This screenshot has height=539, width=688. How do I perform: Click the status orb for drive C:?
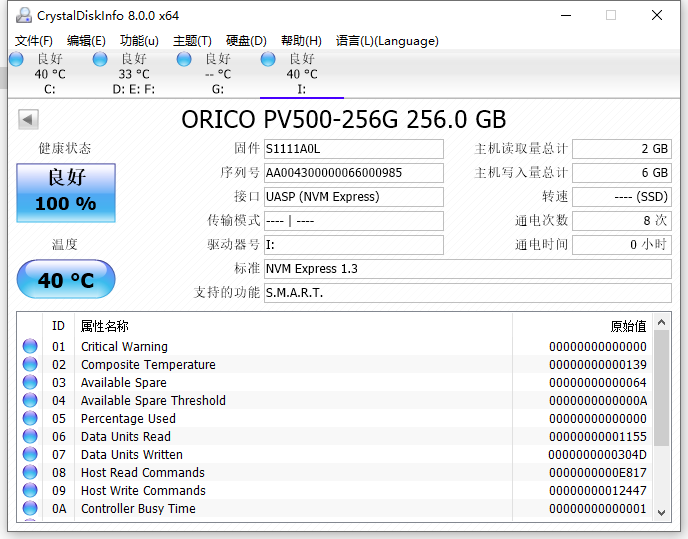(16, 59)
